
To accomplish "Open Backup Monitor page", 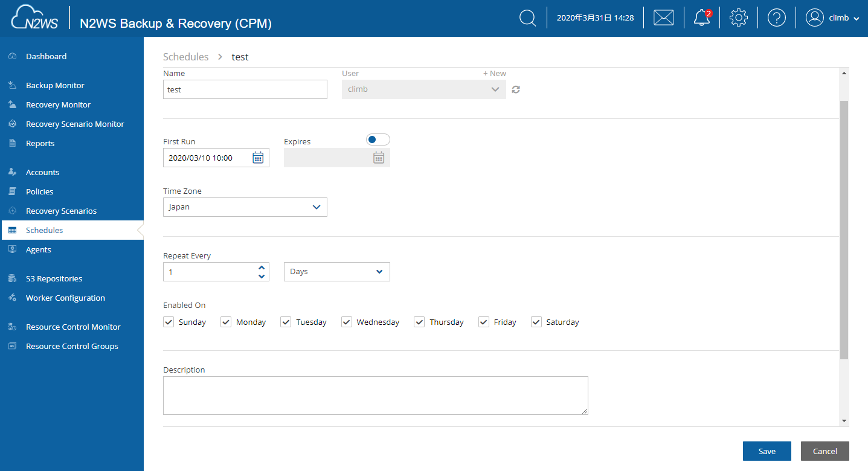I will click(x=55, y=85).
